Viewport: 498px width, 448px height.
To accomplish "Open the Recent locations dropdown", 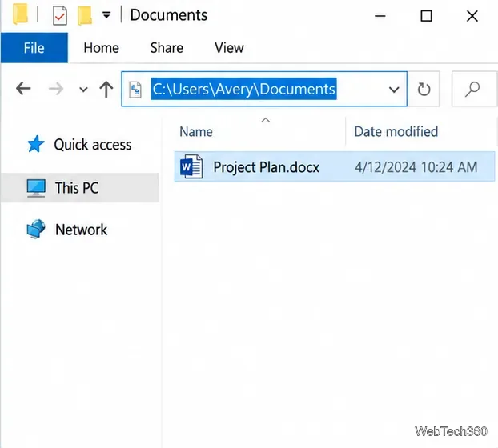I will tap(83, 90).
